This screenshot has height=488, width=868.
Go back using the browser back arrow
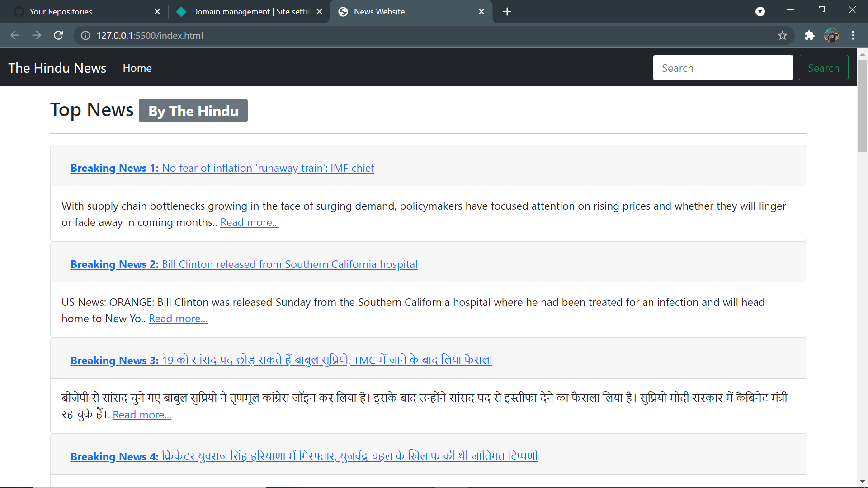point(15,35)
